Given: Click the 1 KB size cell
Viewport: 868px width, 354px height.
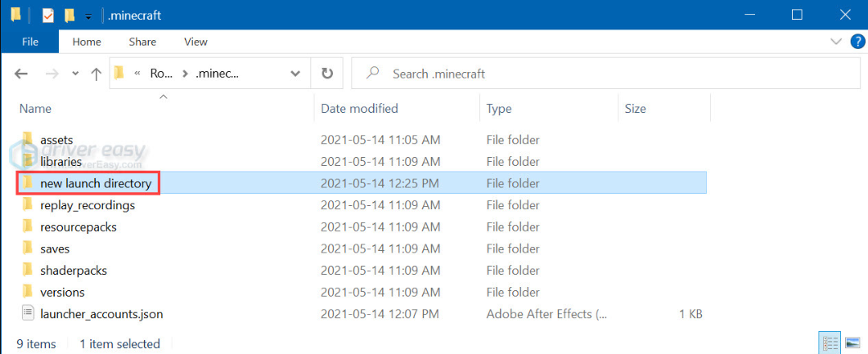Looking at the screenshot, I should pos(690,314).
